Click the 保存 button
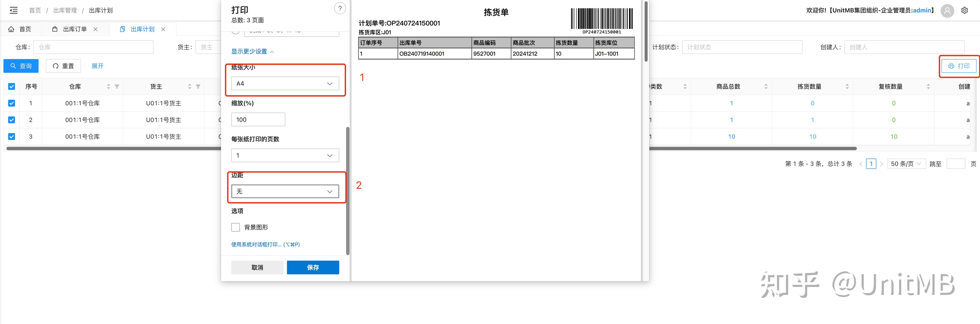The width and height of the screenshot is (980, 324). [x=313, y=267]
